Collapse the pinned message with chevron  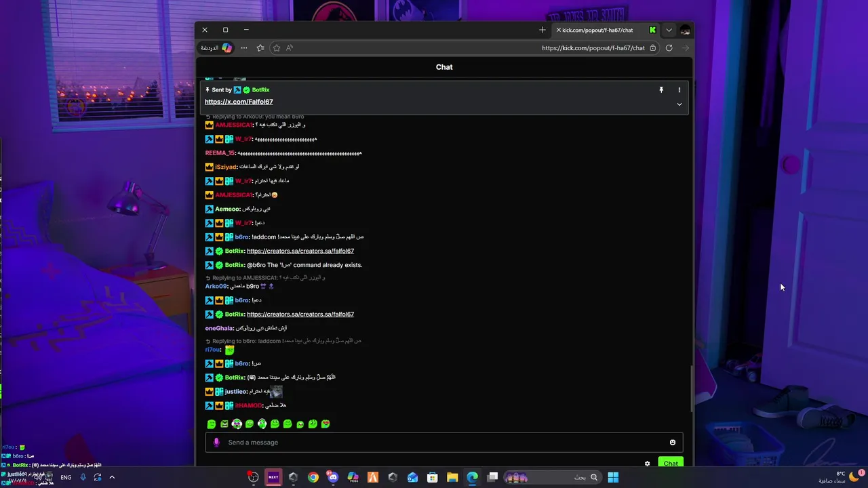679,104
